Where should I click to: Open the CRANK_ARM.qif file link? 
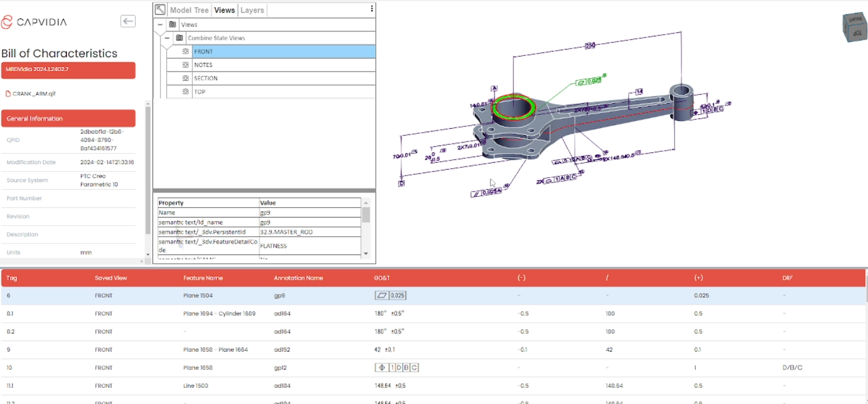[34, 93]
